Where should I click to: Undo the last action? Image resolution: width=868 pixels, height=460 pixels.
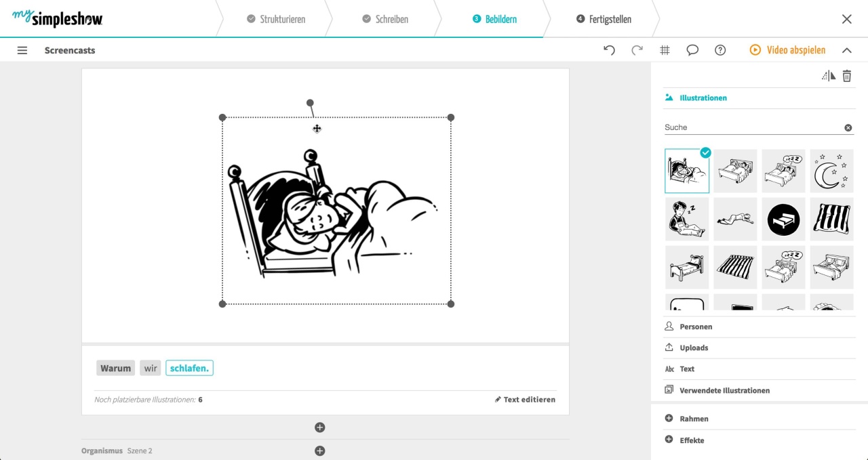point(609,50)
